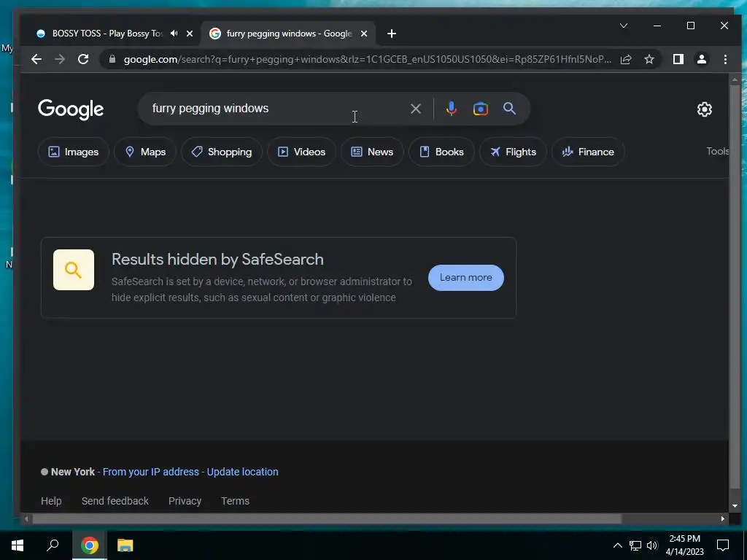Viewport: 747px width, 560px height.
Task: Open the Terms footer link
Action: coord(235,501)
